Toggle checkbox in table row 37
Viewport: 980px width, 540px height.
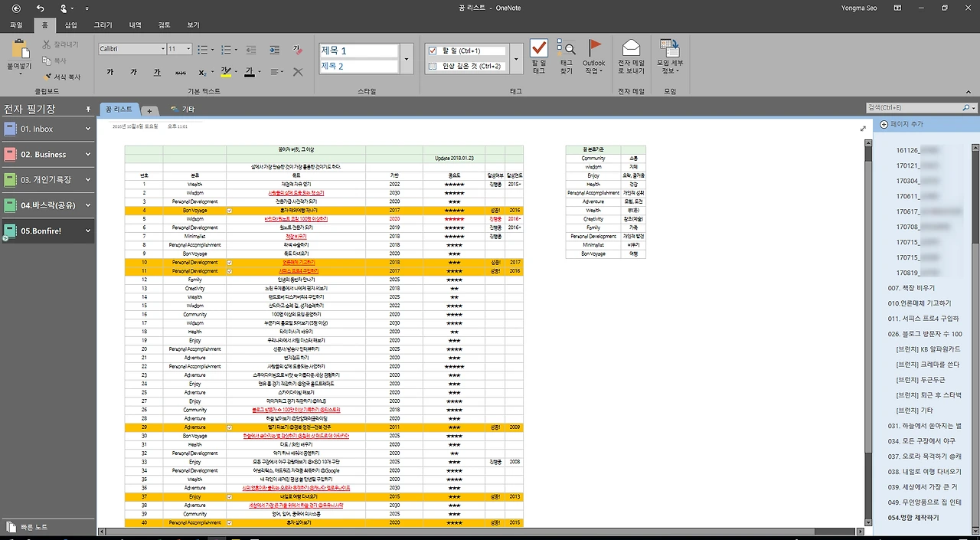pos(230,496)
